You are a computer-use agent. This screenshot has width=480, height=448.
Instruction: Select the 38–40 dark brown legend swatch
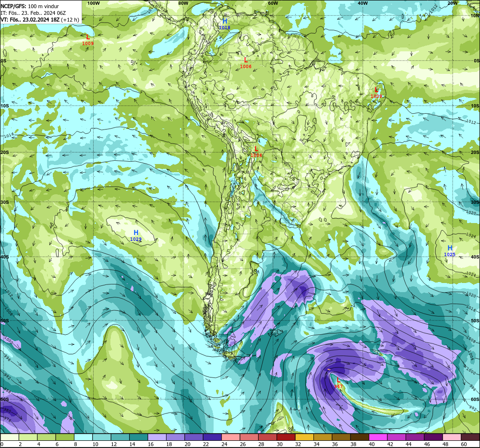tap(360, 437)
